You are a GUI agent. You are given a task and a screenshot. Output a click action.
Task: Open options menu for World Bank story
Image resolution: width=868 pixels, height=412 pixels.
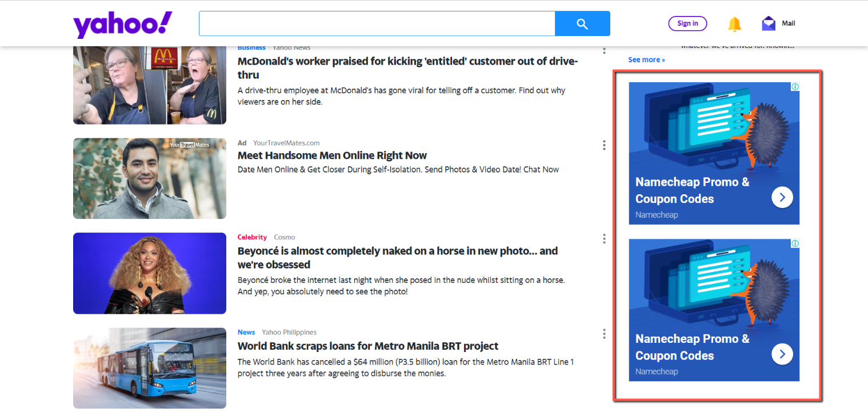(604, 334)
